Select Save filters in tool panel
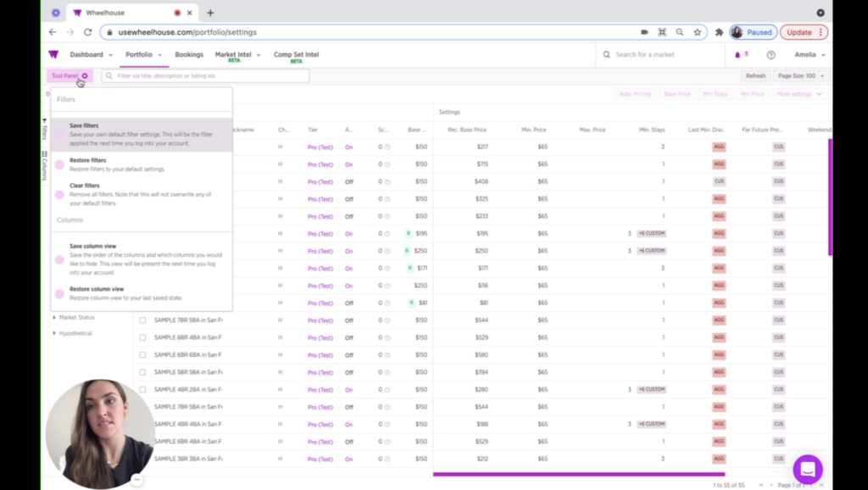 [x=142, y=135]
